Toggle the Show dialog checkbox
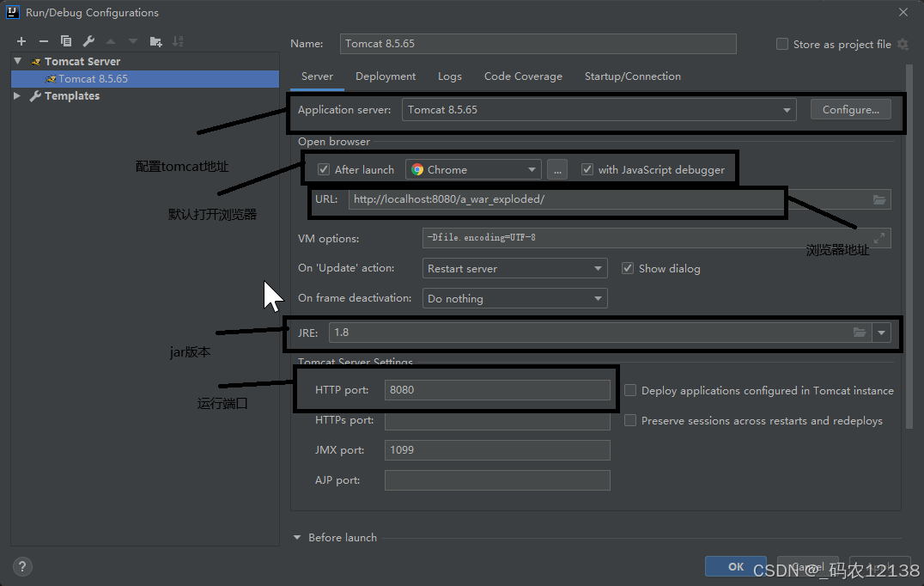 point(628,268)
